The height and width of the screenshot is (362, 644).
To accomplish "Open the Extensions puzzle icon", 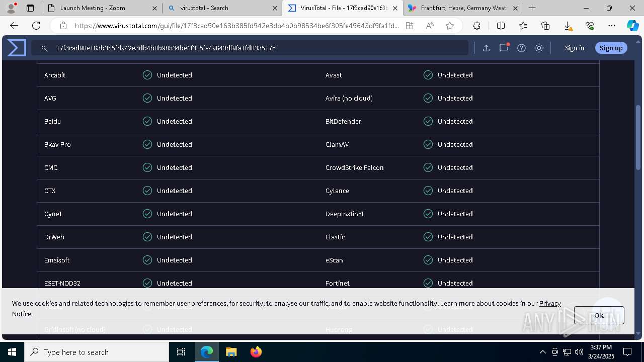I will click(476, 26).
